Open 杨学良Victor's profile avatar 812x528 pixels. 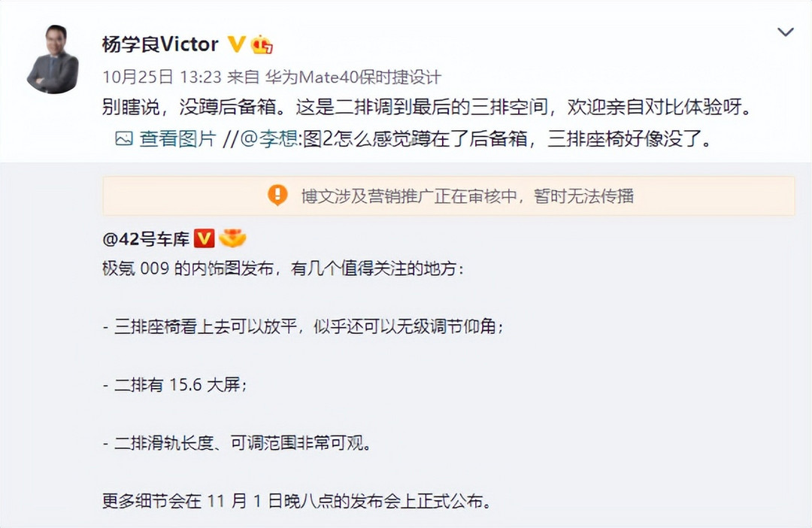pyautogui.click(x=53, y=59)
